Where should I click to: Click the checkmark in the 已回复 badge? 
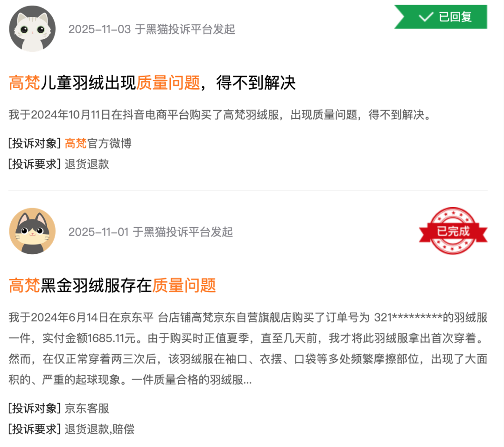click(x=426, y=17)
